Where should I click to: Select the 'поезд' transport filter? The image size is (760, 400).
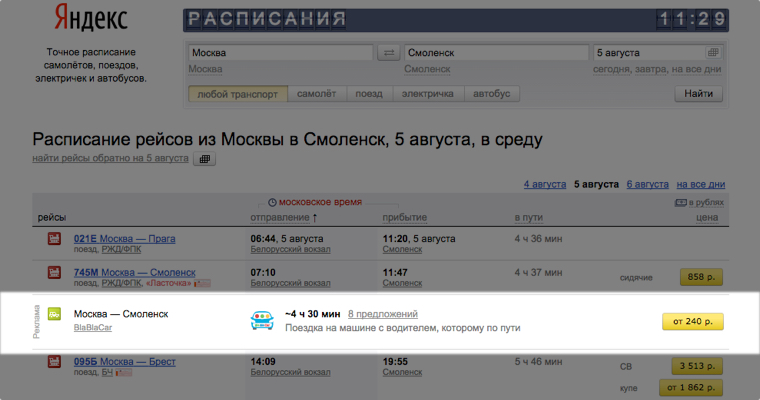(x=369, y=94)
